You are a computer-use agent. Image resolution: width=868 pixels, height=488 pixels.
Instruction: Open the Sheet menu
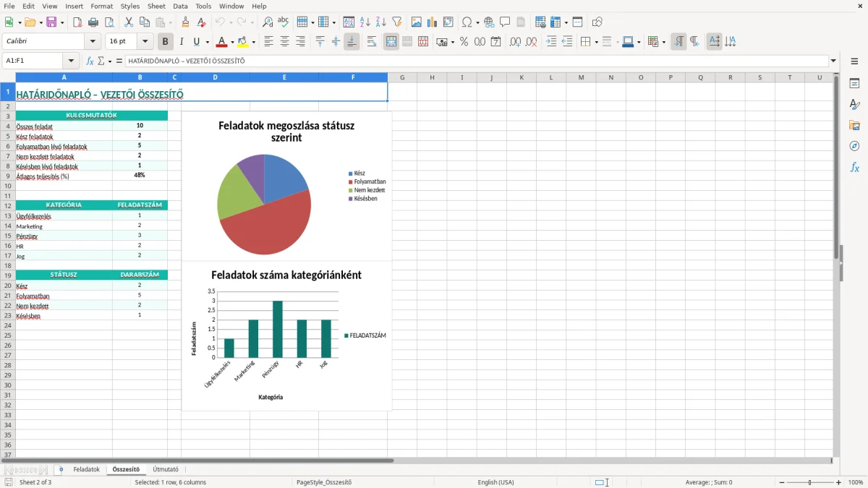156,6
